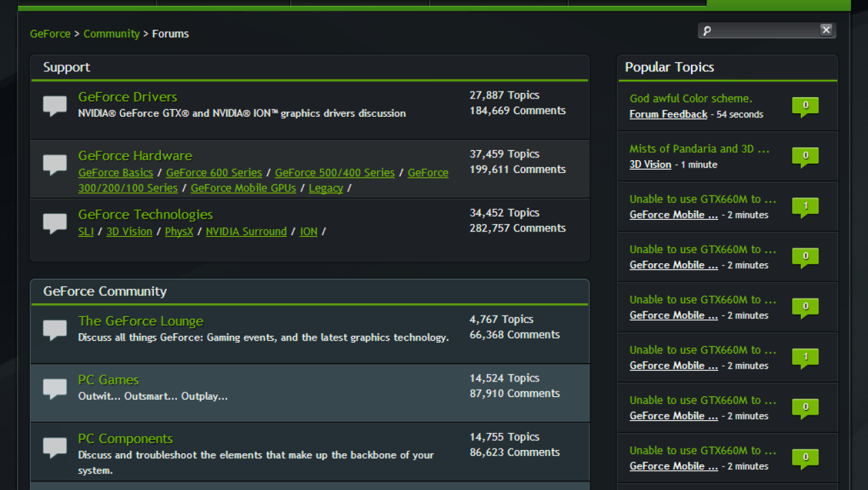Click the PC Games forum bubble icon
Screen dimensions: 868x490
point(55,389)
